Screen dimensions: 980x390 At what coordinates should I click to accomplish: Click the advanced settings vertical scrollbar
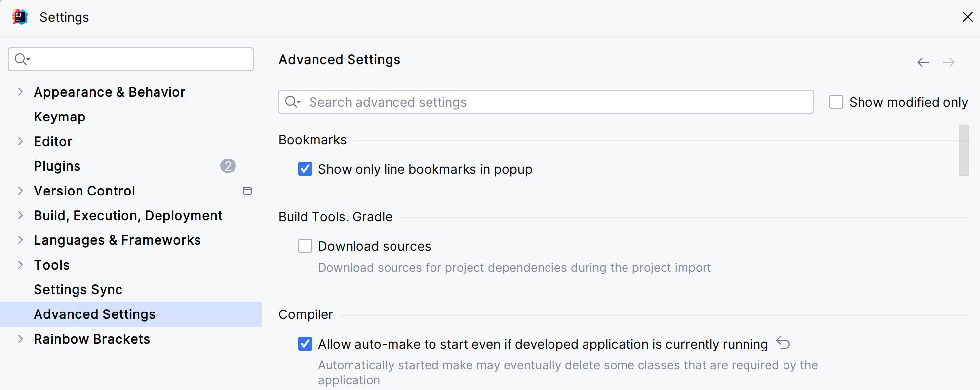[x=963, y=151]
